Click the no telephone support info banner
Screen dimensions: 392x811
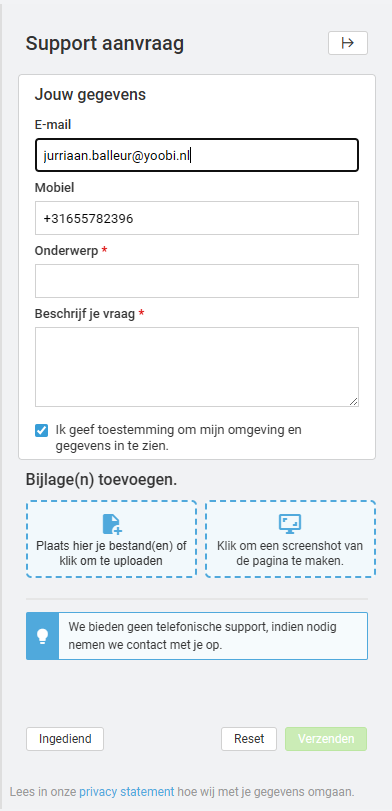pos(197,636)
